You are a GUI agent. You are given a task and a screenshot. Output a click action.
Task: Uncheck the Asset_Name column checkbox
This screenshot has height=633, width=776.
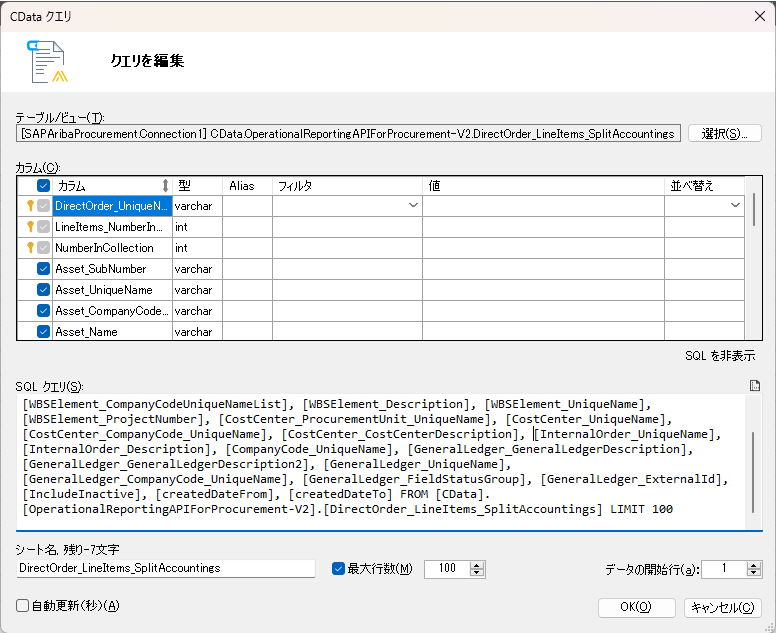[x=44, y=332]
